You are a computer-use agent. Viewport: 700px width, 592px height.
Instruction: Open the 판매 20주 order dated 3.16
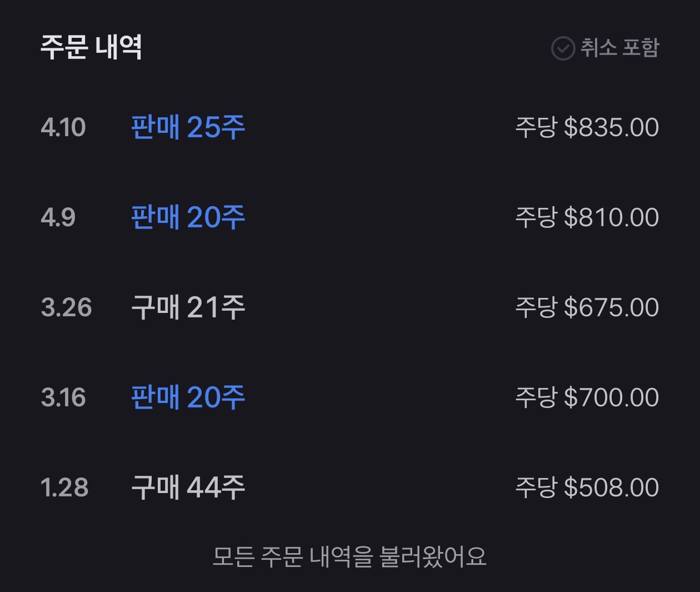[x=188, y=397]
